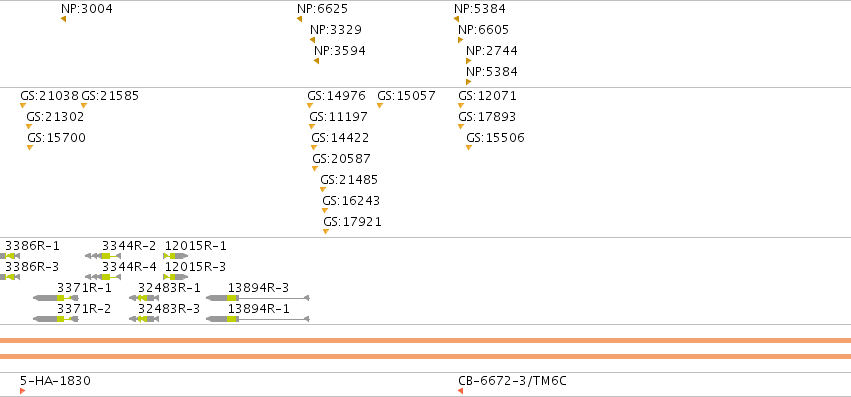Select the 3386R-3 transcript glyph
This screenshot has height=397, width=851.
10,277
